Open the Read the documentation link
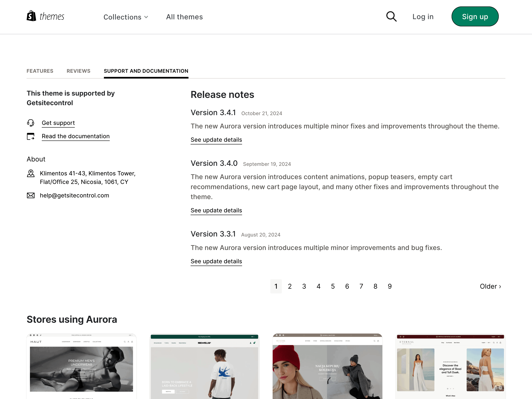The image size is (532, 399). click(x=75, y=136)
